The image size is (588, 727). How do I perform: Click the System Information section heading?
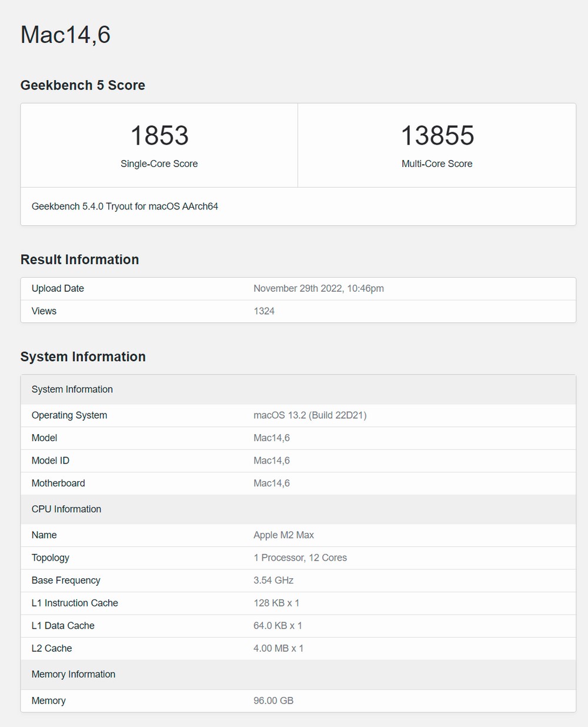coord(83,356)
